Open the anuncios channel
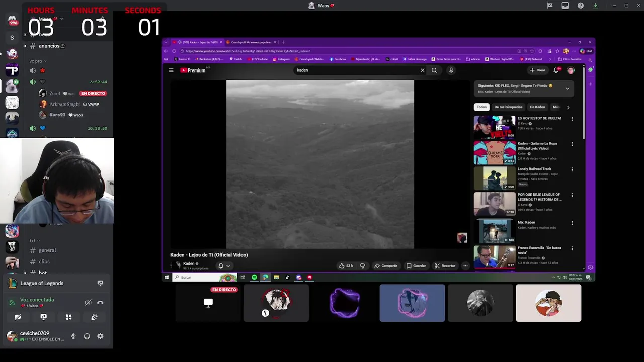Viewport: 644px width, 362px height. (49, 46)
